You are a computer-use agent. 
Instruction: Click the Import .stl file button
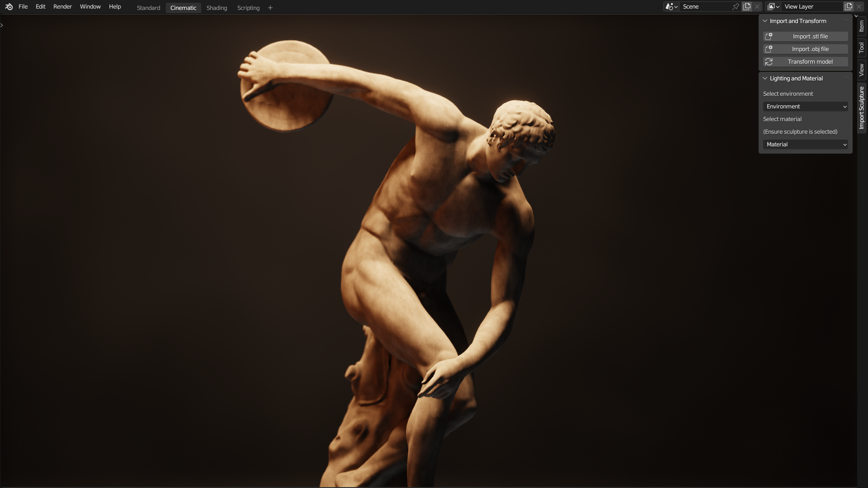806,37
